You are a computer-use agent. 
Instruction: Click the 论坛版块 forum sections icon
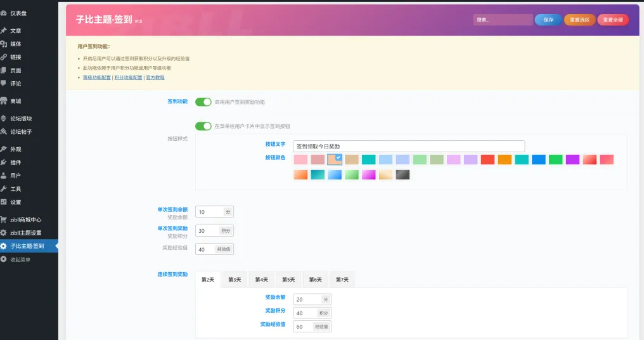(3, 119)
